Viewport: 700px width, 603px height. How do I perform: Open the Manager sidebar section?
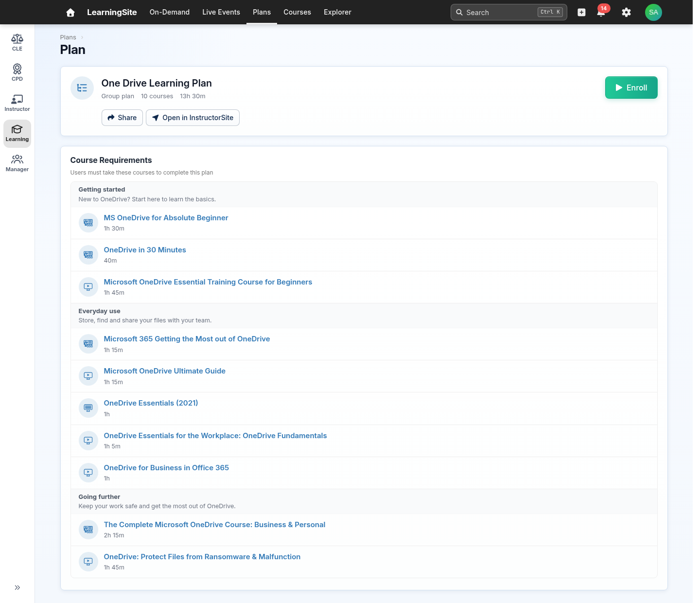click(17, 163)
